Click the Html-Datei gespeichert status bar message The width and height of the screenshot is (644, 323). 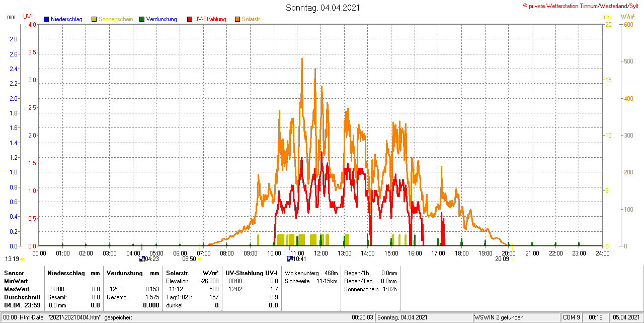coord(68,317)
